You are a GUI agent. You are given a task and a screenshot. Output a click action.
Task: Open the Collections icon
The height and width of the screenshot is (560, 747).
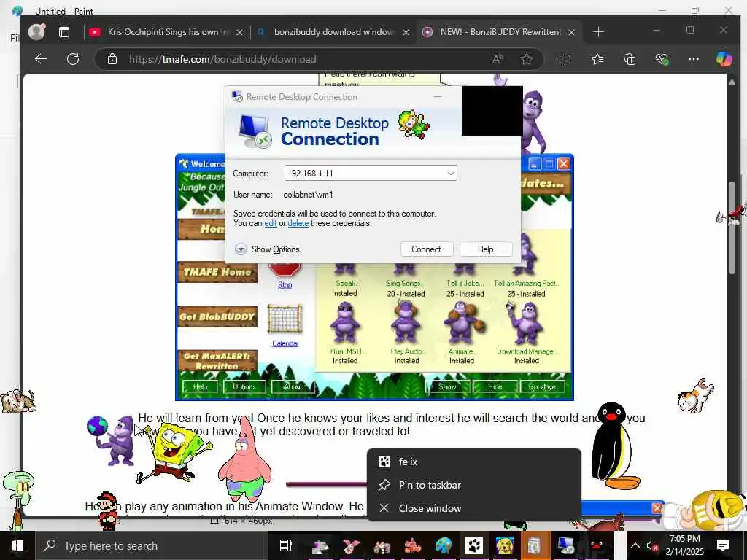[x=630, y=59]
